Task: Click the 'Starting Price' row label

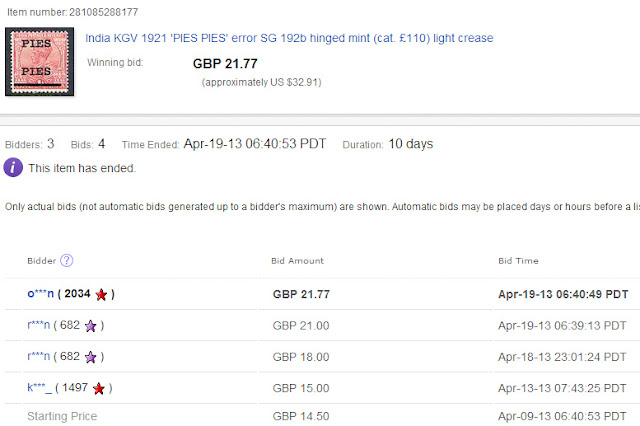Action: (62, 416)
